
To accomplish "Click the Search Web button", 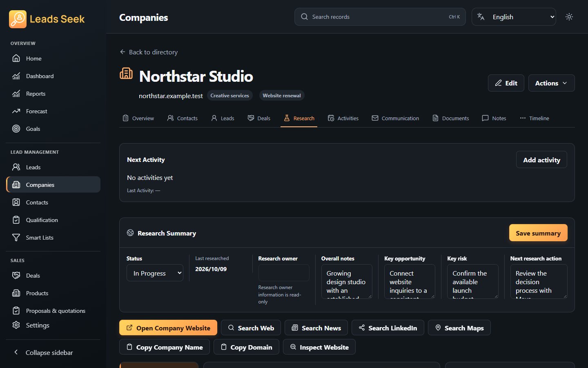I will click(251, 328).
